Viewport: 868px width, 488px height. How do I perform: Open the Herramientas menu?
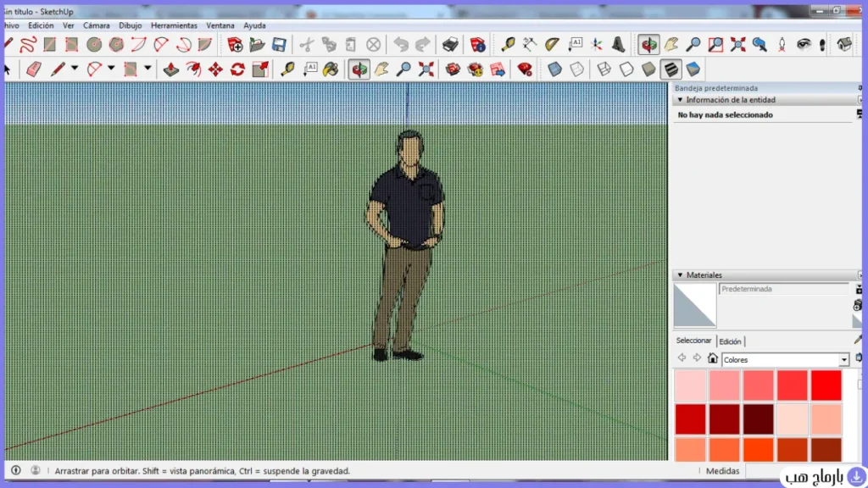[x=174, y=25]
